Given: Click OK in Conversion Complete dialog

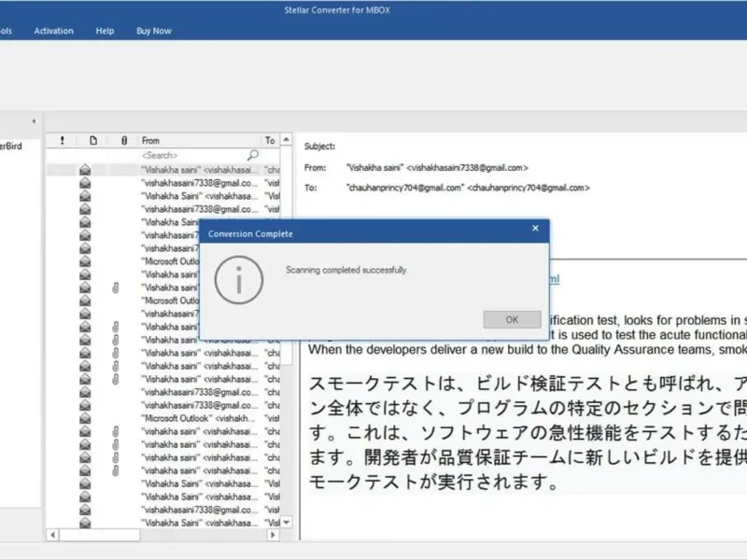Looking at the screenshot, I should pyautogui.click(x=512, y=319).
